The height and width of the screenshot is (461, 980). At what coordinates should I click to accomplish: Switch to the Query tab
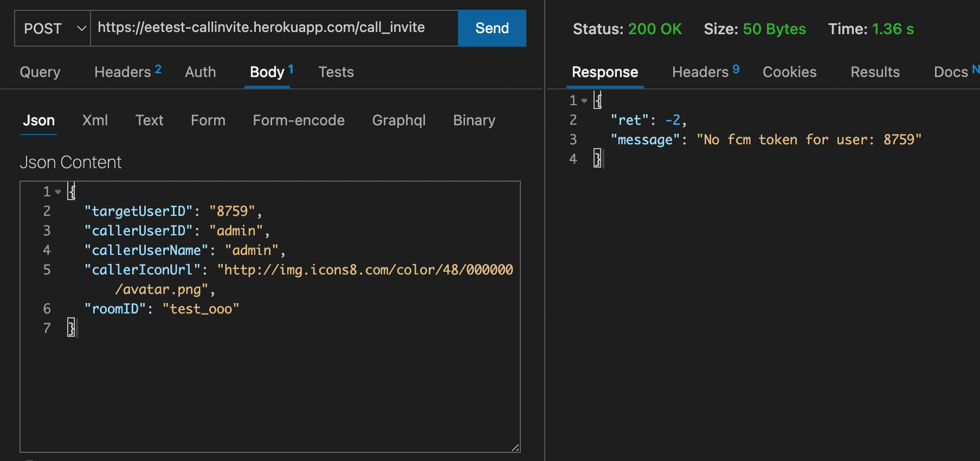(40, 72)
